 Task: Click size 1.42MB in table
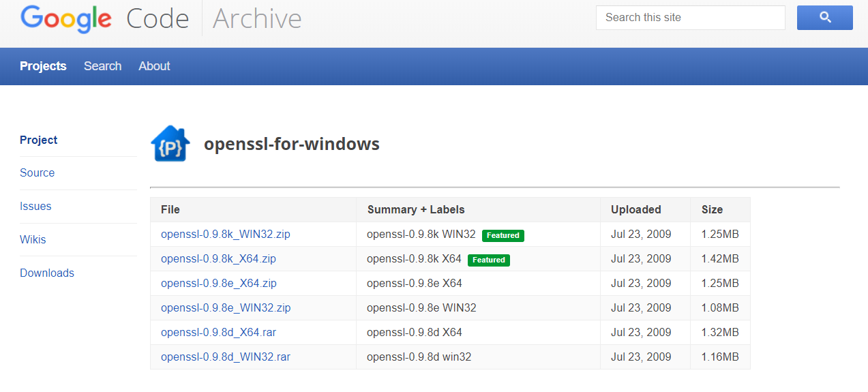(x=720, y=258)
